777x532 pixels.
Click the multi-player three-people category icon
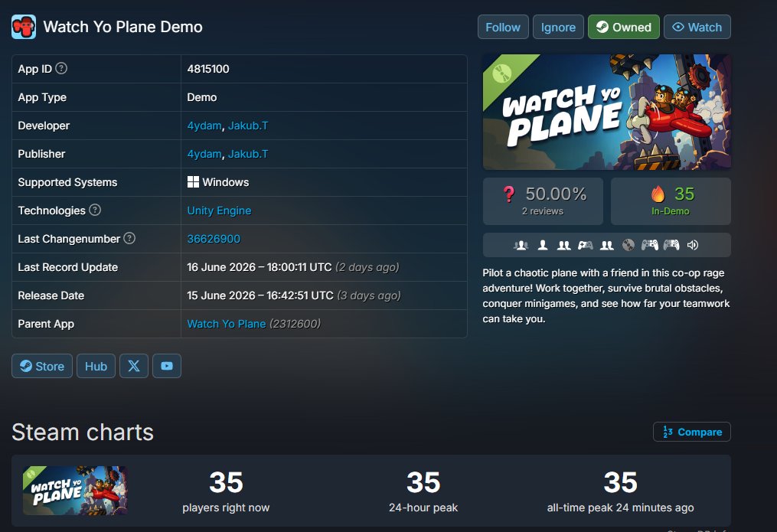521,245
